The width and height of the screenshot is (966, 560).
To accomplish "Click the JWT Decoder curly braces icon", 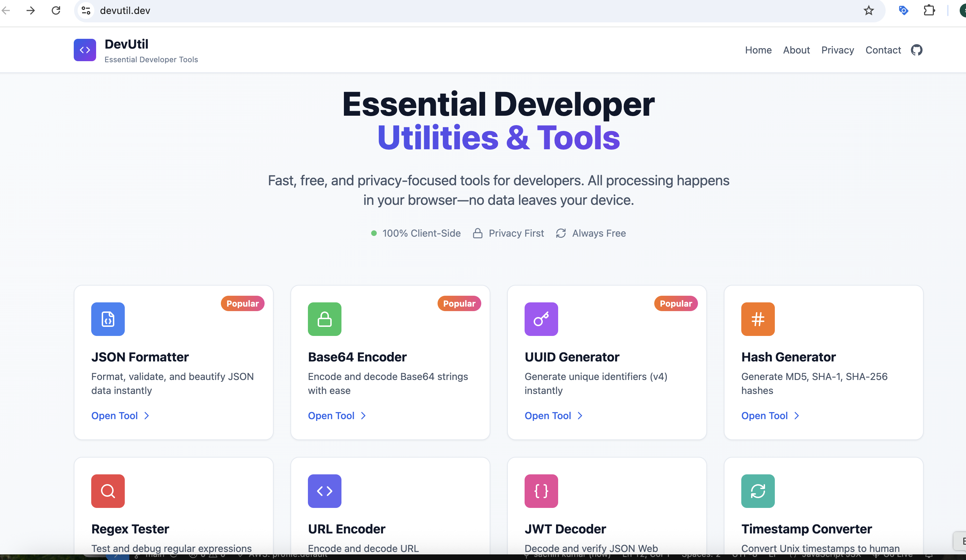I will pyautogui.click(x=541, y=491).
